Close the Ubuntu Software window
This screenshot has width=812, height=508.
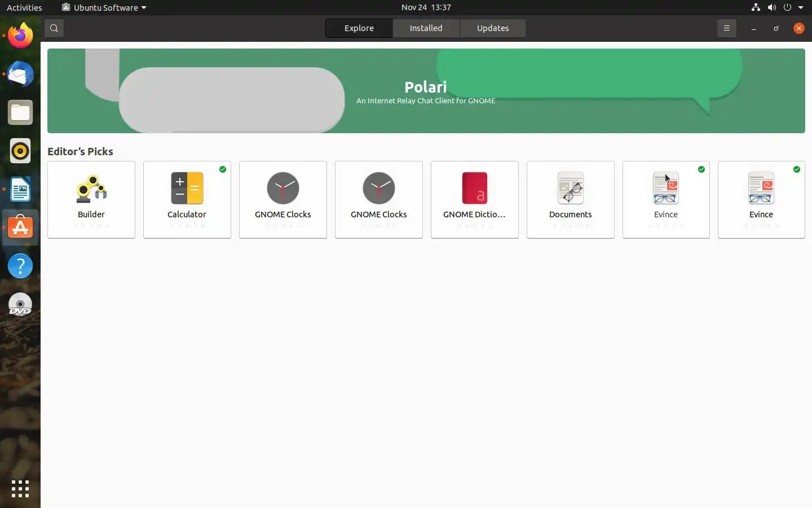tap(799, 28)
